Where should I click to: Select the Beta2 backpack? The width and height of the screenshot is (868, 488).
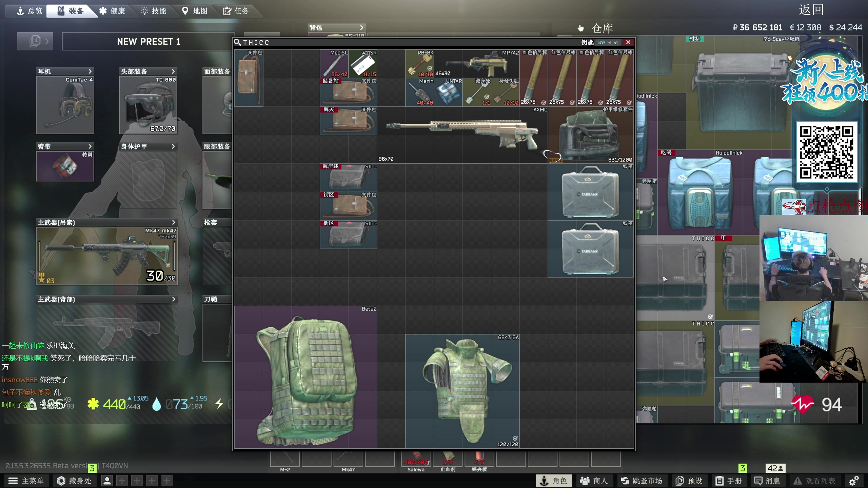click(306, 377)
